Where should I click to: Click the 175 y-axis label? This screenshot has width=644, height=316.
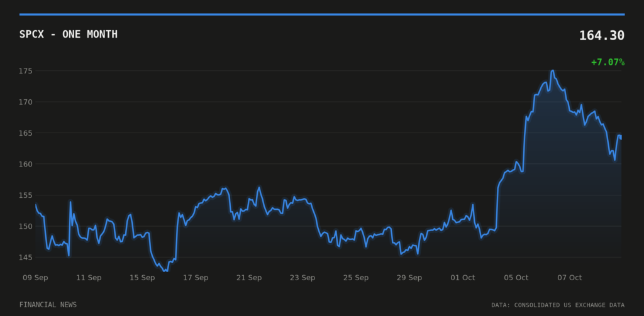(25, 71)
